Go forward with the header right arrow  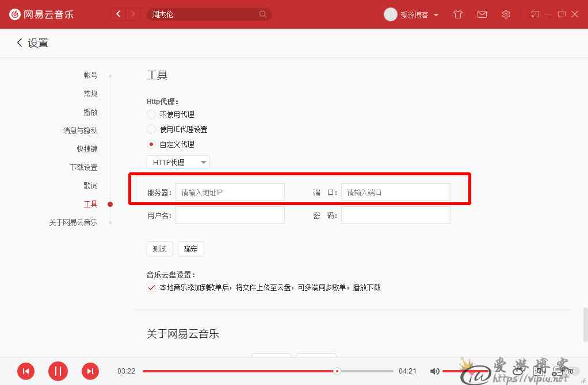coord(132,14)
